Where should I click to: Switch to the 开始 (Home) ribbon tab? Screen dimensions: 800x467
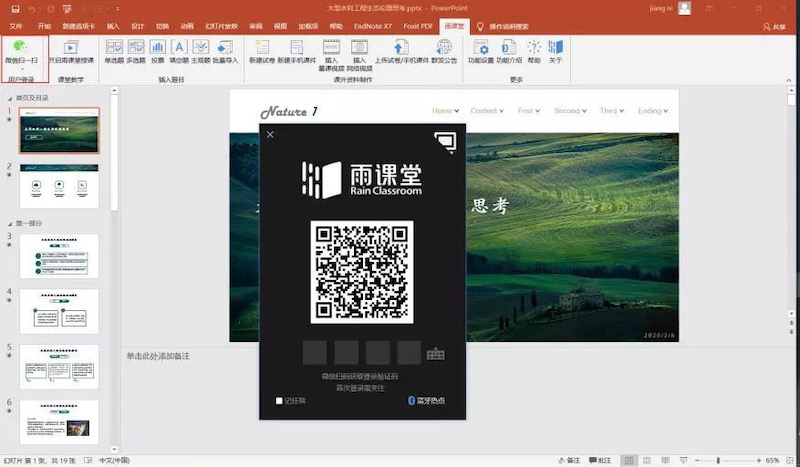tap(44, 26)
